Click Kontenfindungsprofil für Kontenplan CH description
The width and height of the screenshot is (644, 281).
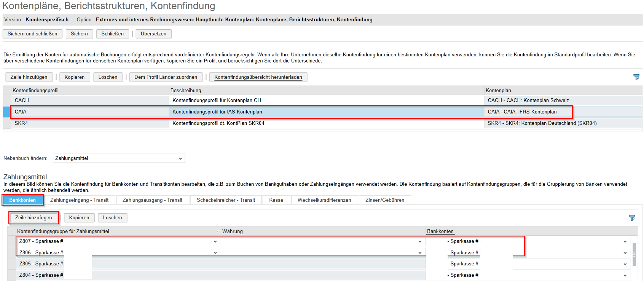(x=217, y=101)
